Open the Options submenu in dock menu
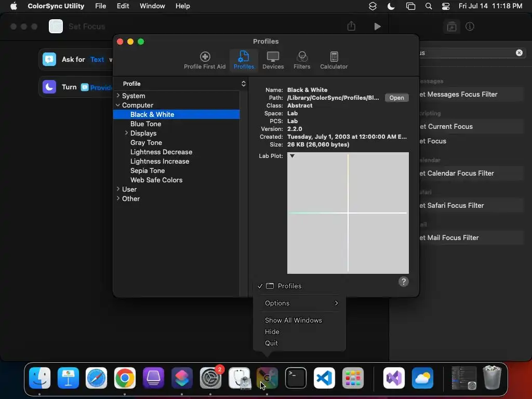 pos(299,303)
